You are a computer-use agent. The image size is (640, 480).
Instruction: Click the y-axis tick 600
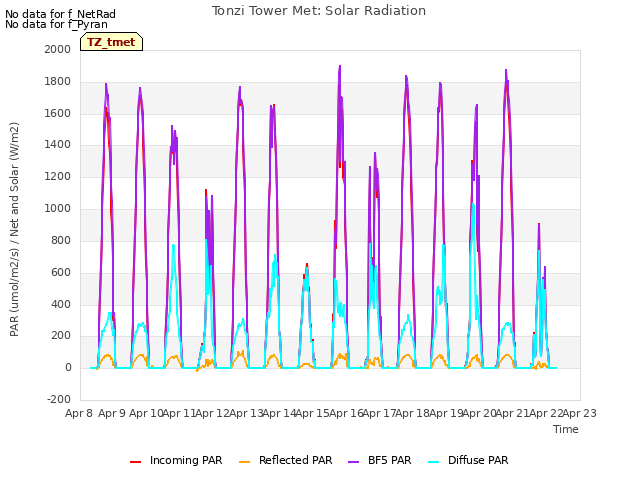[x=60, y=272]
